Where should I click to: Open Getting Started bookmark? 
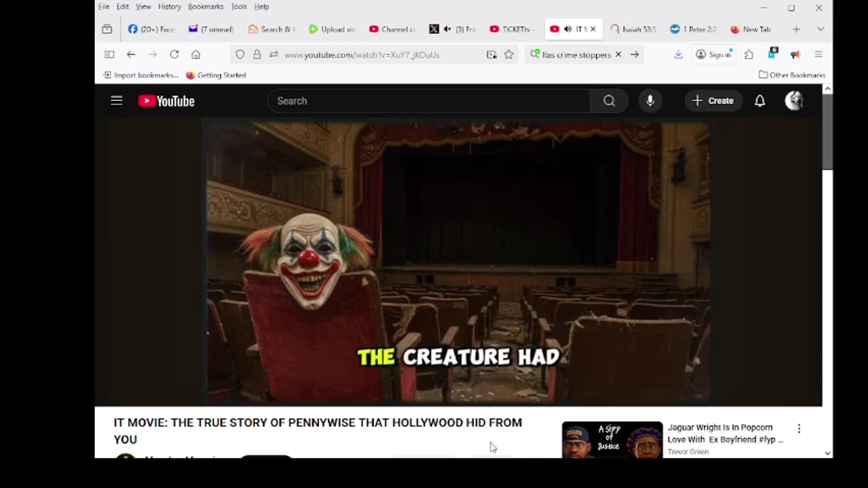[216, 75]
